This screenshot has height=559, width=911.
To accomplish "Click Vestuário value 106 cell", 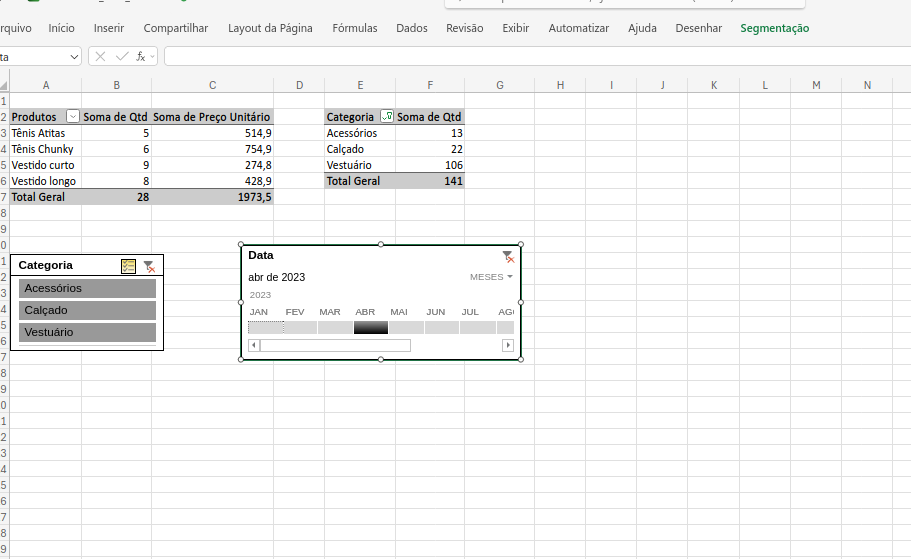I will click(x=430, y=165).
